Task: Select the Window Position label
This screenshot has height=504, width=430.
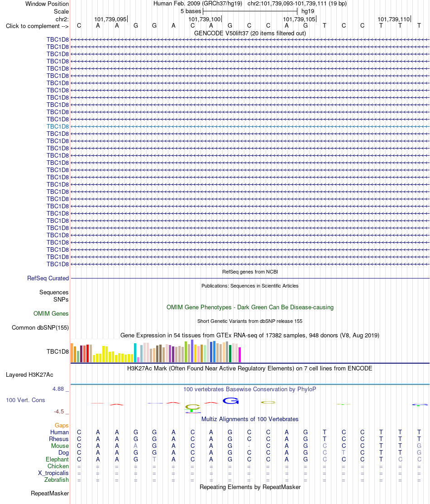Action: pyautogui.click(x=47, y=4)
